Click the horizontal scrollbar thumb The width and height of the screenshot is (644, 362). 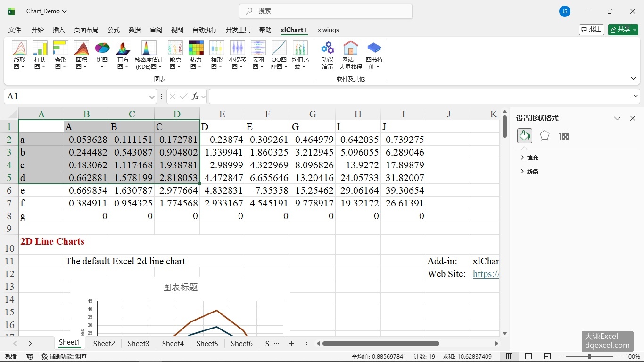coord(381,344)
